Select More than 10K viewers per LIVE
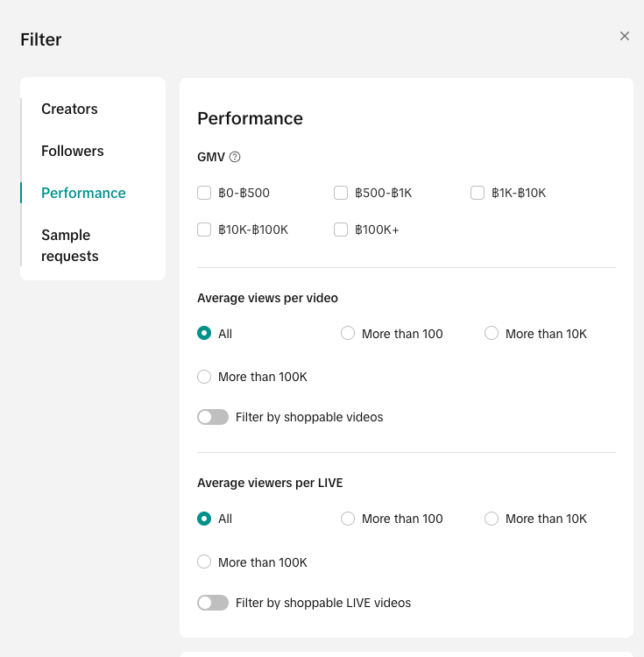Viewport: 644px width, 657px height. pos(492,519)
